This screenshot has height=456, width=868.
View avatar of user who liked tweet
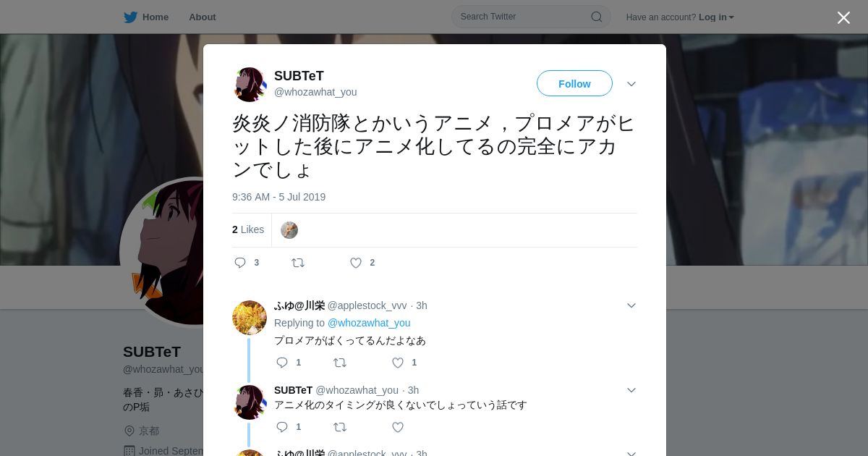pos(289,230)
